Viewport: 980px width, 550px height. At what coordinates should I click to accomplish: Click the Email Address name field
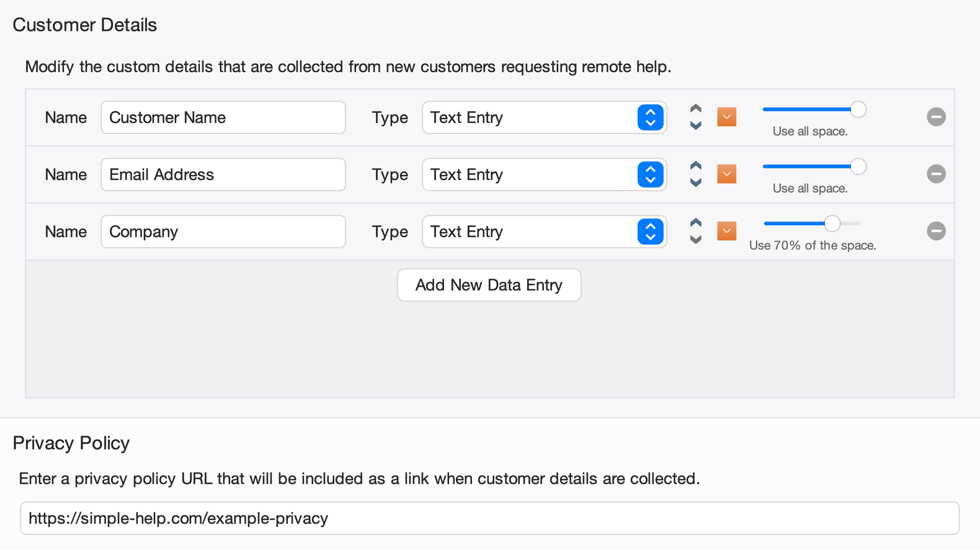coord(223,174)
